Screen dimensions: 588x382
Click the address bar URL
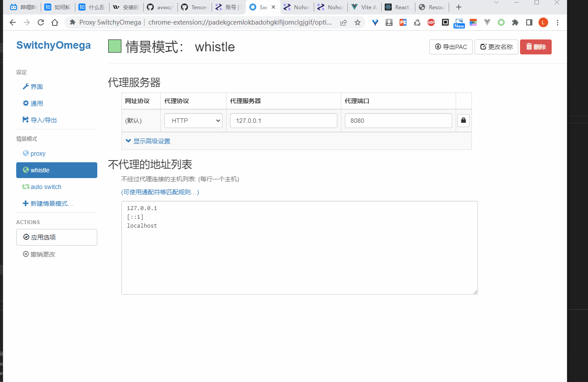click(x=240, y=22)
